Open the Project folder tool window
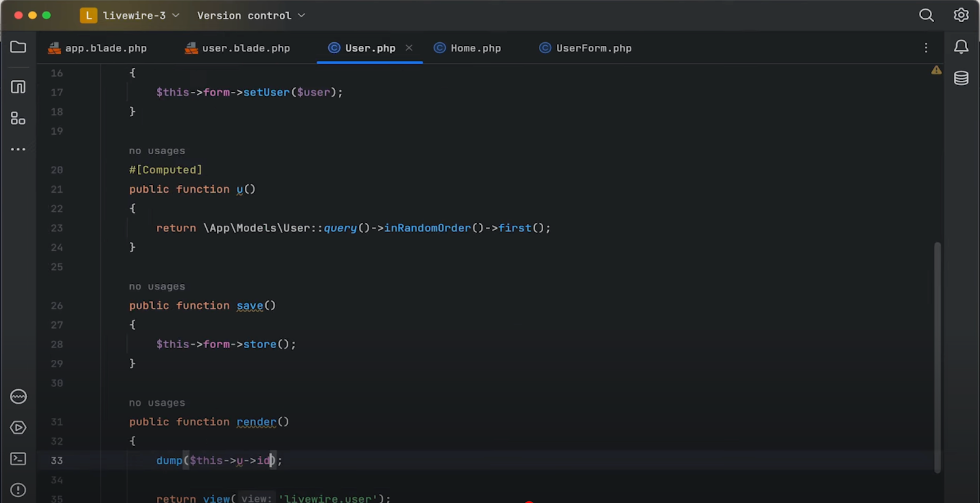Viewport: 980px width, 503px height. tap(18, 47)
